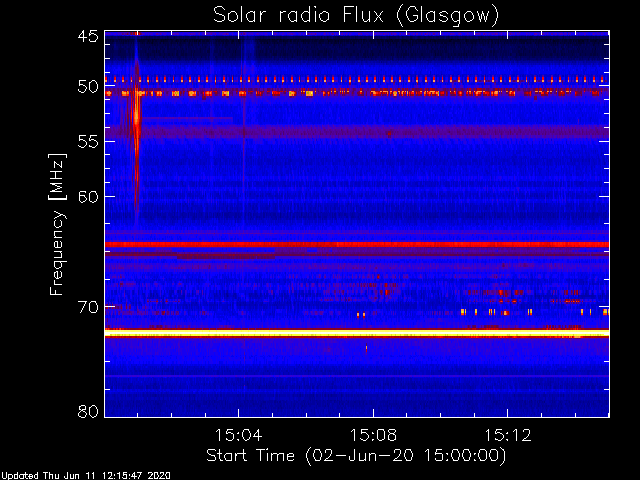Viewport: 640px width, 480px height.
Task: Click the '70' frequency tick label
Action: tap(88, 307)
